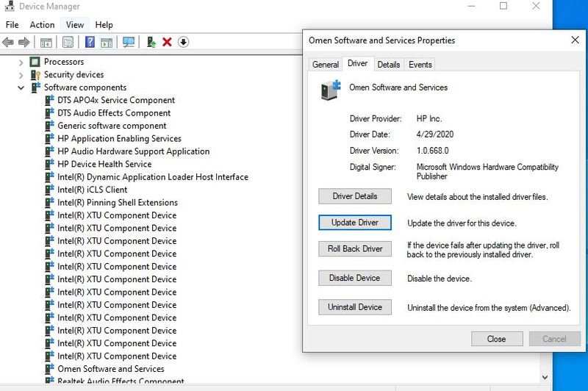Screen dimensions: 588x391
Task: Click the Back arrow in the toolbar
Action: pyautogui.click(x=9, y=43)
